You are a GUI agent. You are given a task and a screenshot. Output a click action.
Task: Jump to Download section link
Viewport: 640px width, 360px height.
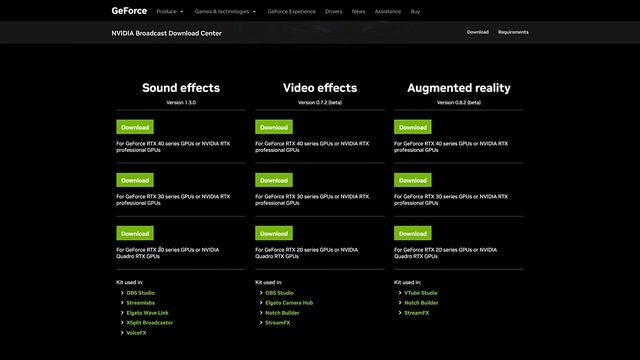(x=478, y=32)
